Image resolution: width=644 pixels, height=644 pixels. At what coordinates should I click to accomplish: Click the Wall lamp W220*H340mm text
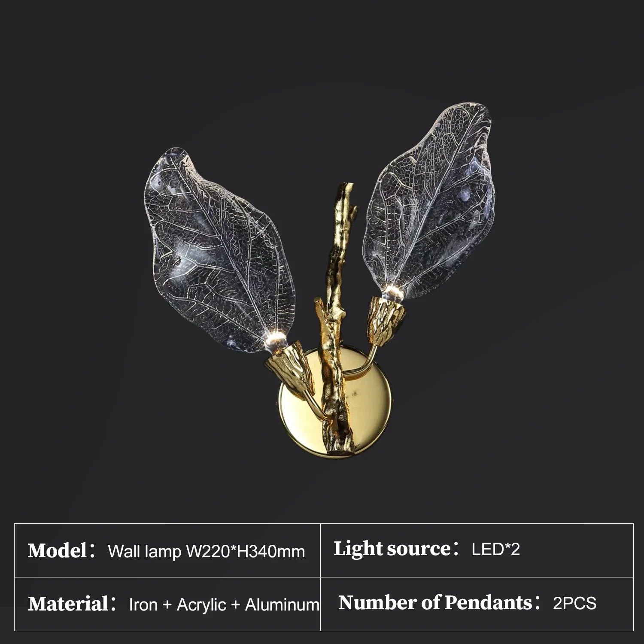(207, 551)
